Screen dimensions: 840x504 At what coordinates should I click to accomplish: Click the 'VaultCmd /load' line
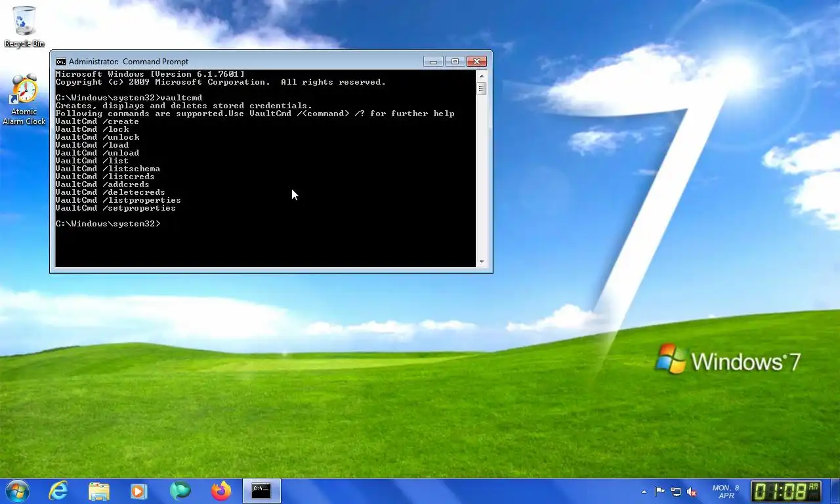coord(92,145)
